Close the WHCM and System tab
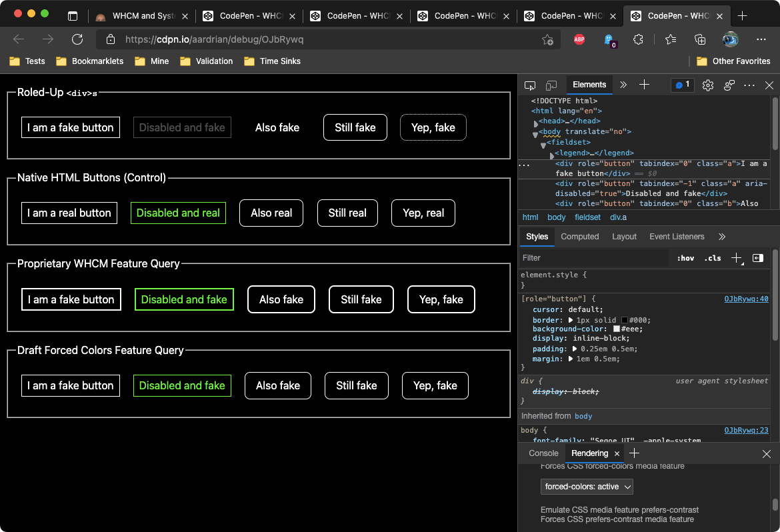 (185, 17)
